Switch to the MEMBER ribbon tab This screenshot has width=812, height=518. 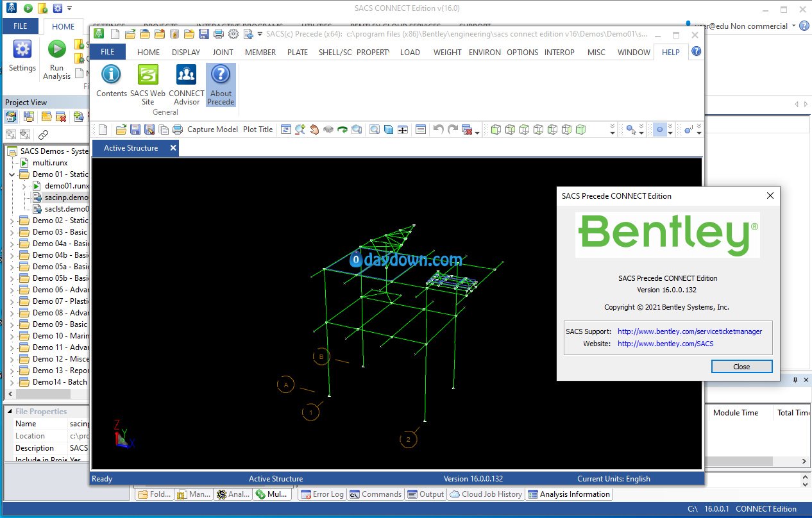(x=260, y=52)
